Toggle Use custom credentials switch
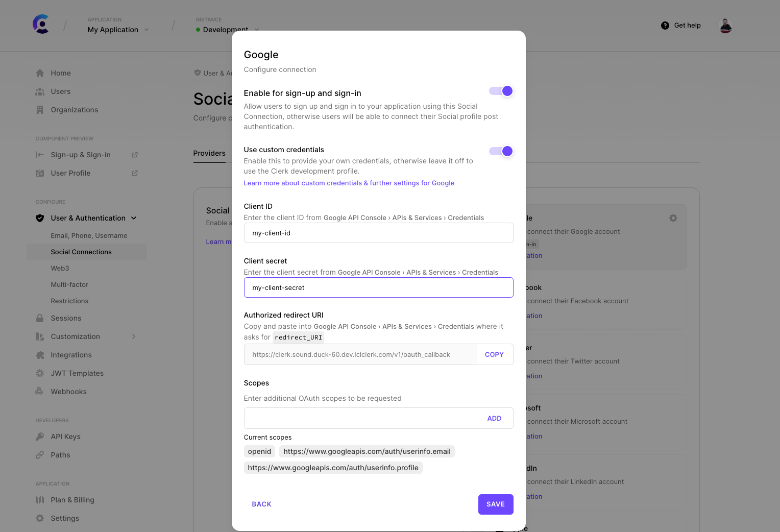Viewport: 780px width, 532px height. [x=501, y=151]
